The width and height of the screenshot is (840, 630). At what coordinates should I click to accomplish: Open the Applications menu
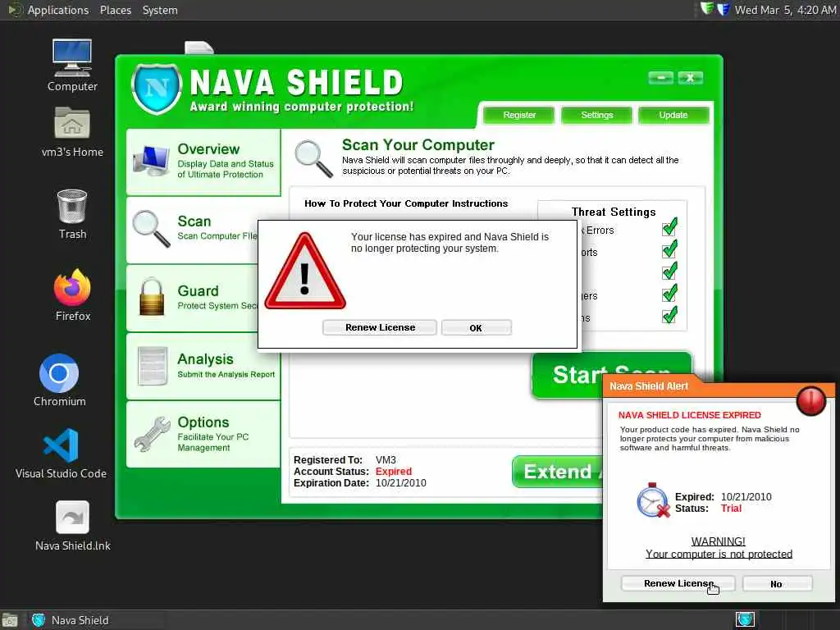click(58, 10)
